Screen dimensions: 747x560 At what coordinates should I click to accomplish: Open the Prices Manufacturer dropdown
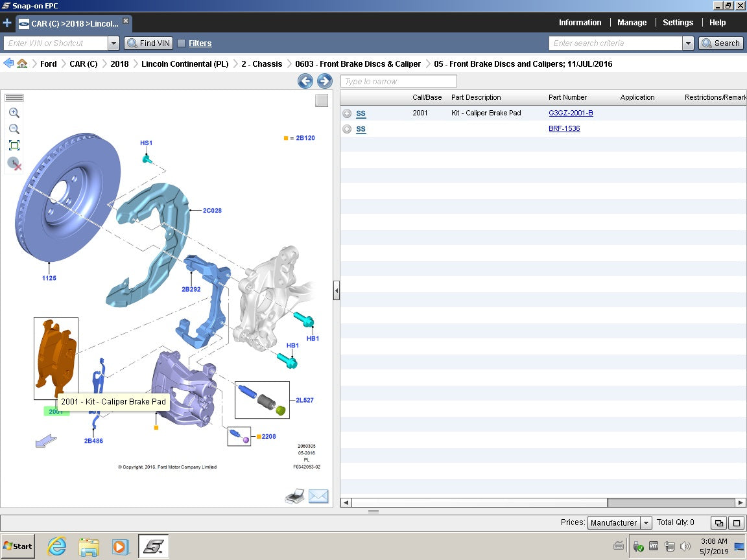point(646,522)
